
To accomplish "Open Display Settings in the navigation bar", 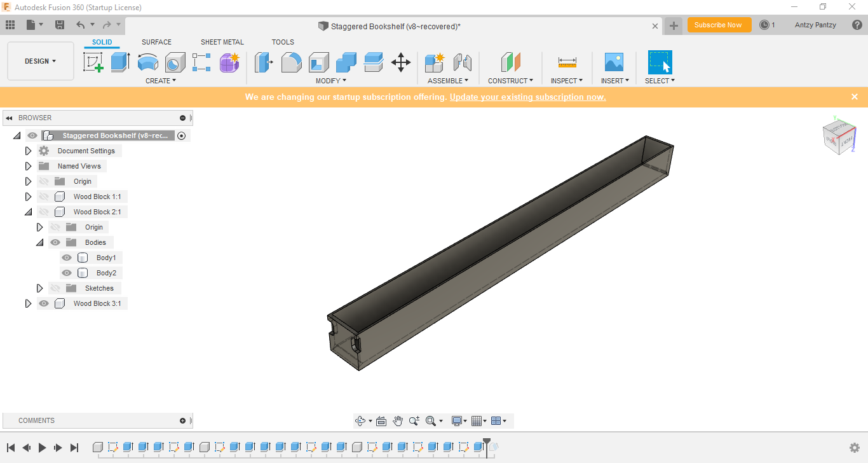I will click(x=456, y=421).
